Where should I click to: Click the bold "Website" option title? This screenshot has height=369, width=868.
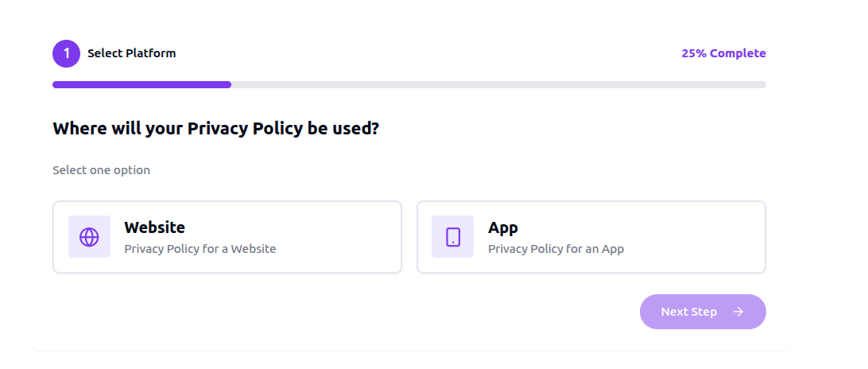[154, 228]
